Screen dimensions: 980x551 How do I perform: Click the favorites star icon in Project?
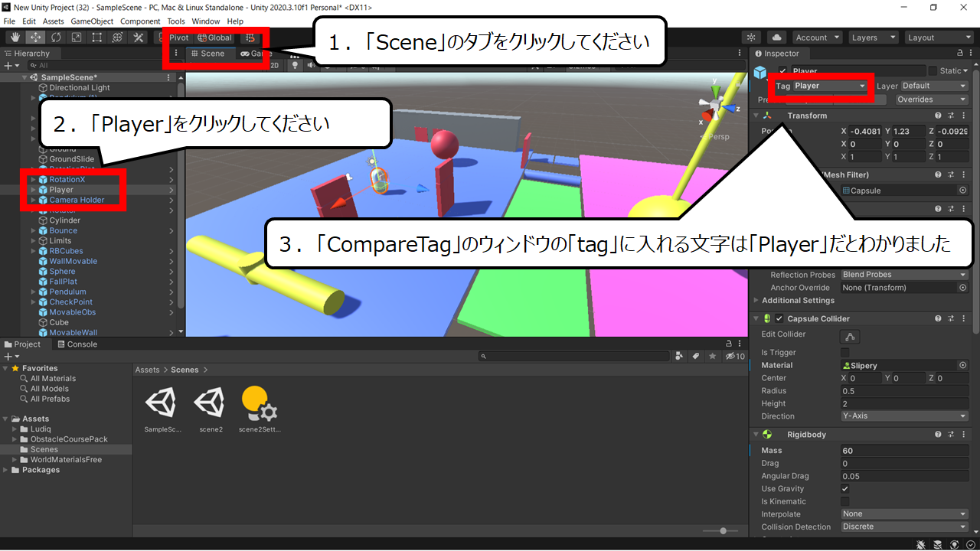(x=712, y=357)
